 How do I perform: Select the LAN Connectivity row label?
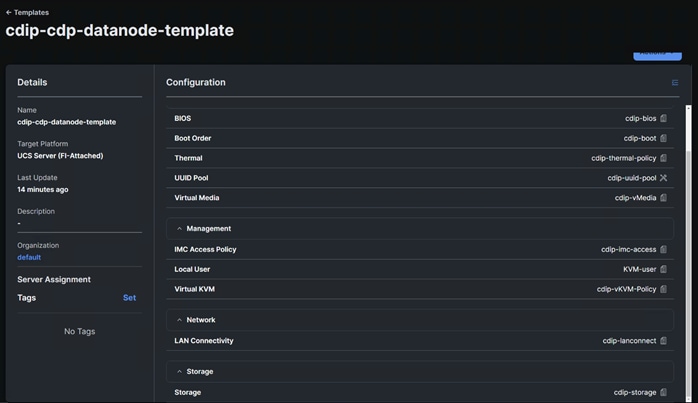pyautogui.click(x=204, y=341)
